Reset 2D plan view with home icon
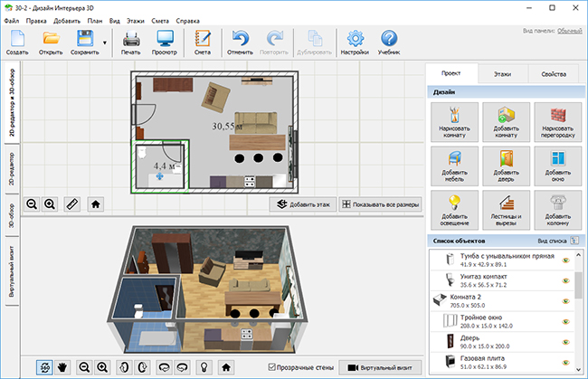 pos(95,204)
